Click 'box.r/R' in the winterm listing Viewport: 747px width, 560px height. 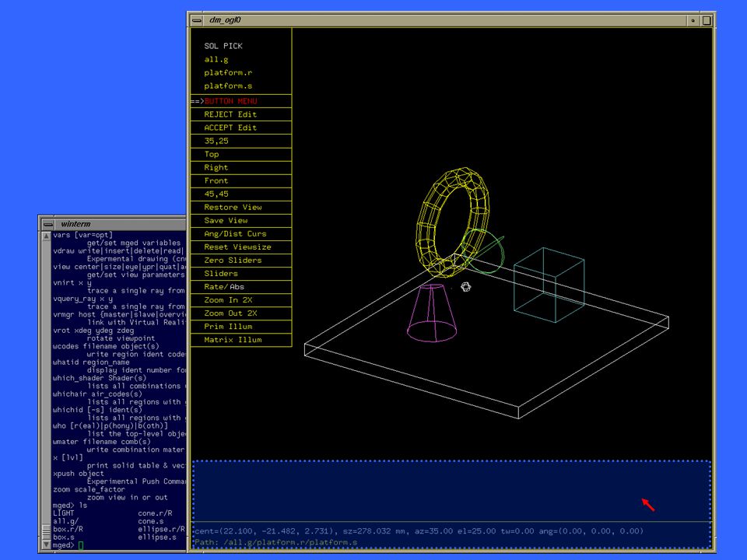(x=68, y=530)
